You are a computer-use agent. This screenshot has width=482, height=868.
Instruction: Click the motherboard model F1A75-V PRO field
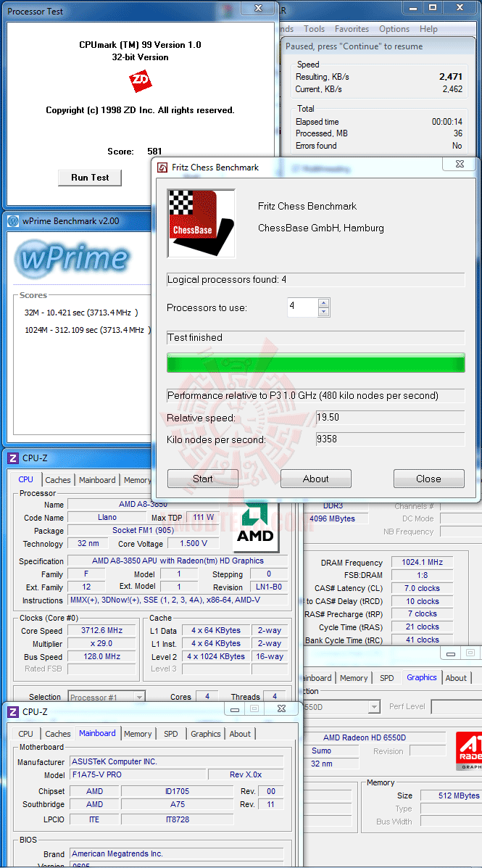coord(138,774)
